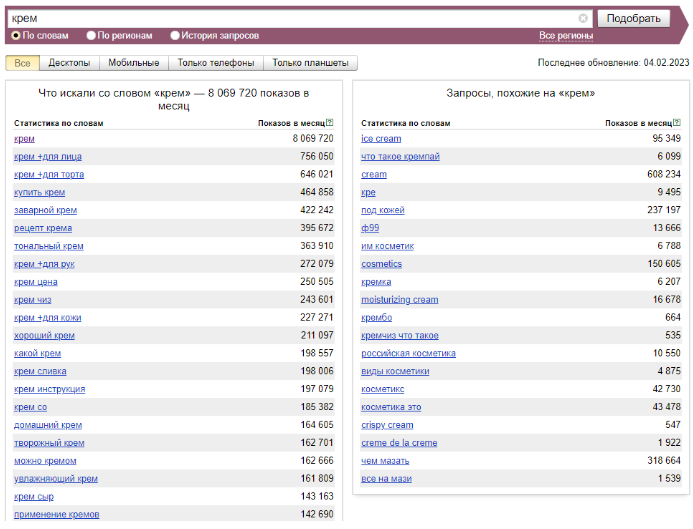Open the 'Все регионы' region selector

pyautogui.click(x=566, y=35)
